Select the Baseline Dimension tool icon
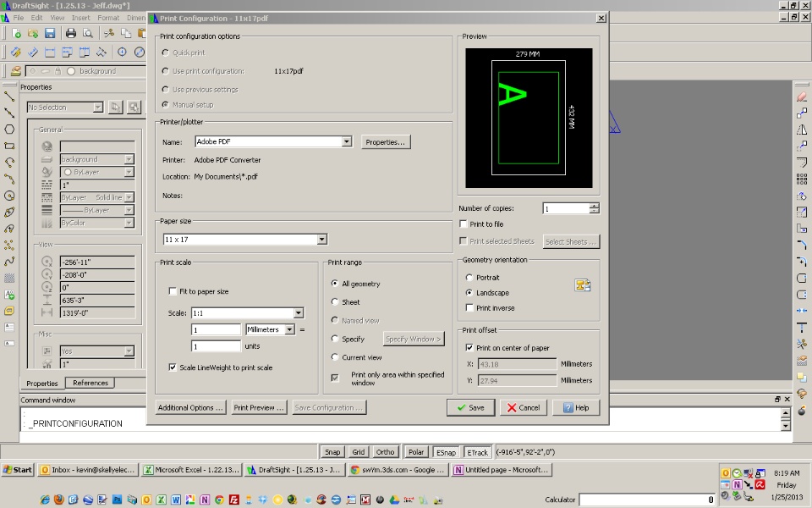This screenshot has height=508, width=812. tap(67, 52)
